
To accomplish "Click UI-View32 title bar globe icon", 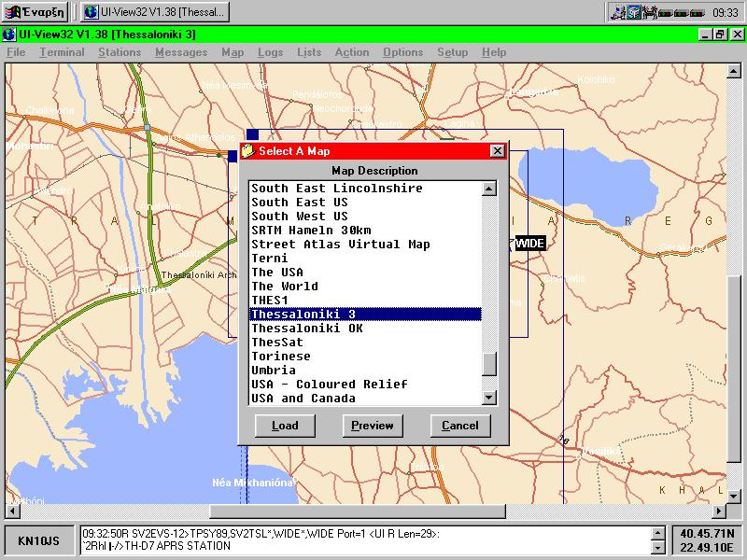I will pyautogui.click(x=9, y=35).
